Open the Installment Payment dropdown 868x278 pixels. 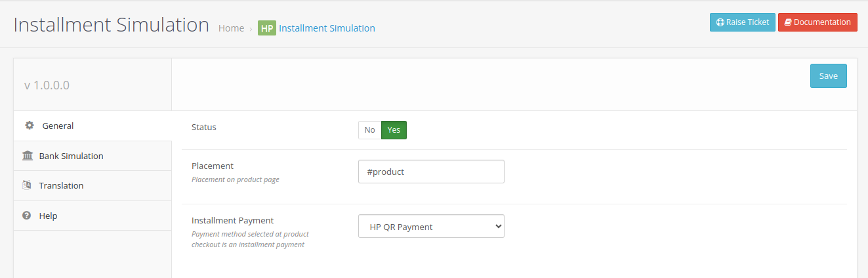431,227
